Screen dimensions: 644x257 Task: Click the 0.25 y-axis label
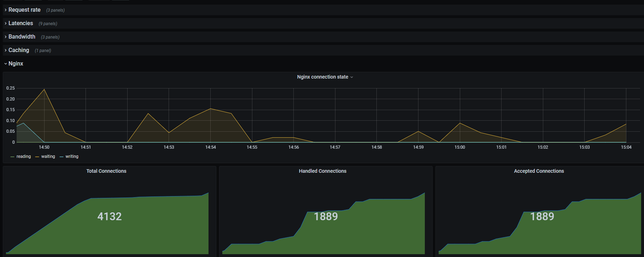[x=11, y=88]
